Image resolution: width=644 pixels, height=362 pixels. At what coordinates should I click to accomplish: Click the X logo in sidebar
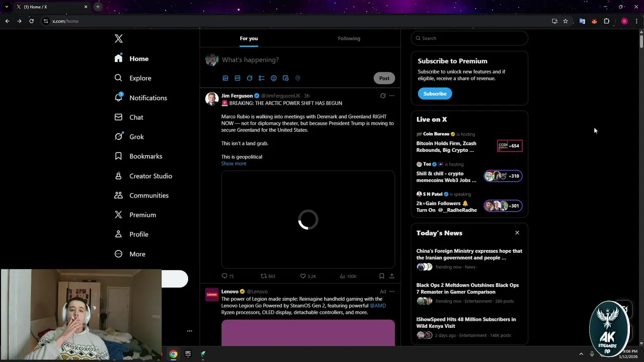click(x=119, y=39)
